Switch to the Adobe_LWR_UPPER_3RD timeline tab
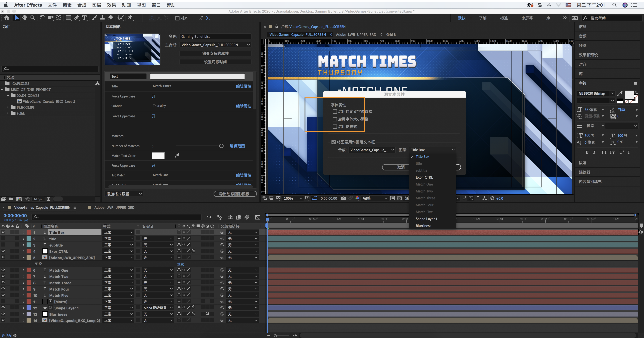Image resolution: width=644 pixels, height=338 pixels. click(x=114, y=208)
